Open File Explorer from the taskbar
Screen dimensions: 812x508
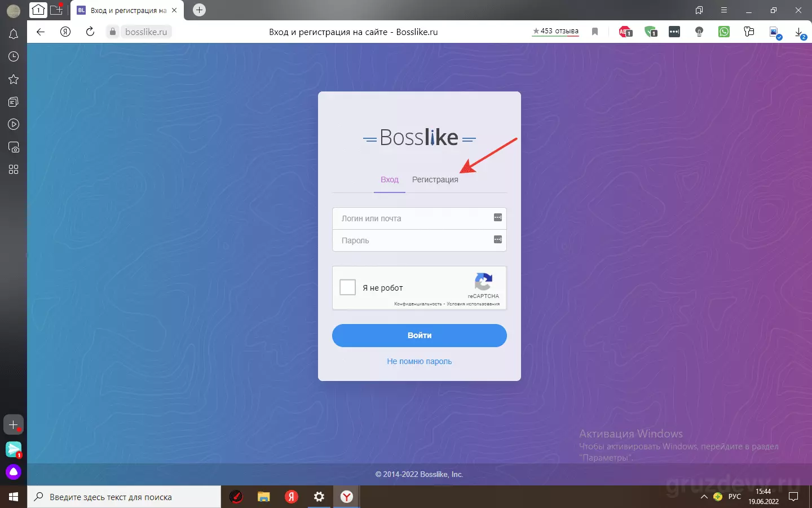tap(264, 497)
